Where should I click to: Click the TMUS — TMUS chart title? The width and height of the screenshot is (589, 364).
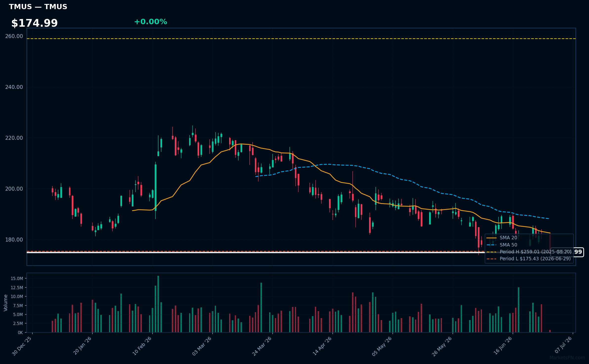coord(38,7)
